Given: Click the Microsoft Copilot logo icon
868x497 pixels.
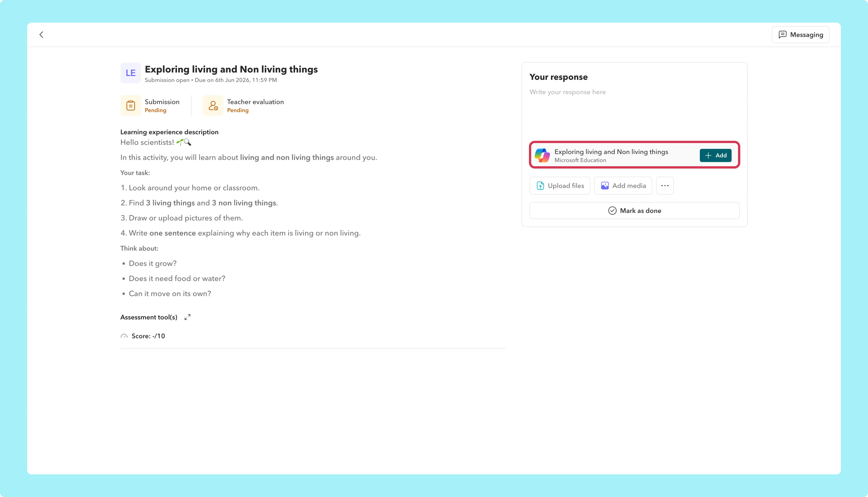Looking at the screenshot, I should point(542,155).
